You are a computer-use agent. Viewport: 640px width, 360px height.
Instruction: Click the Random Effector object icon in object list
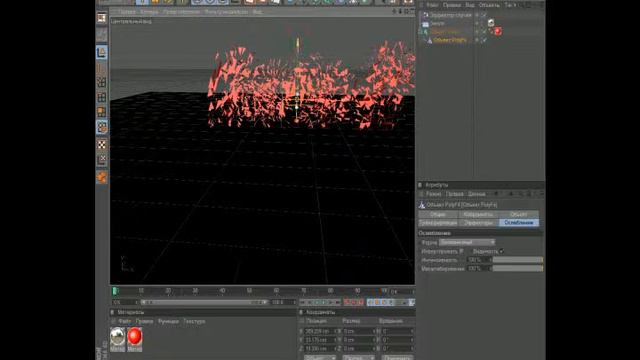[x=425, y=15]
